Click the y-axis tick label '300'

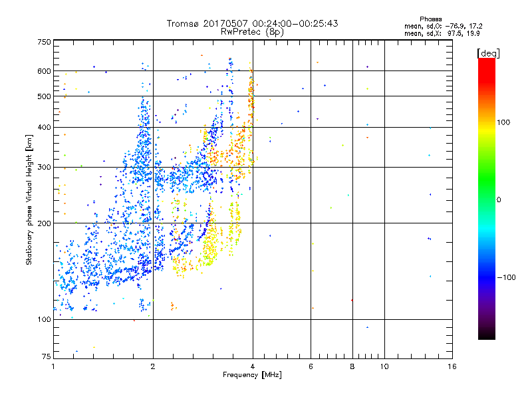click(44, 168)
